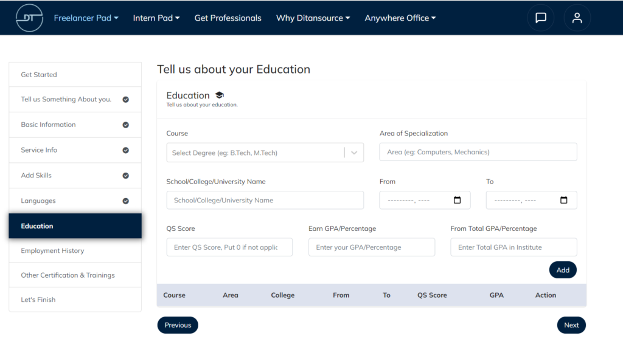Open the chat message icon
Screen dimensions: 623x364
click(541, 18)
